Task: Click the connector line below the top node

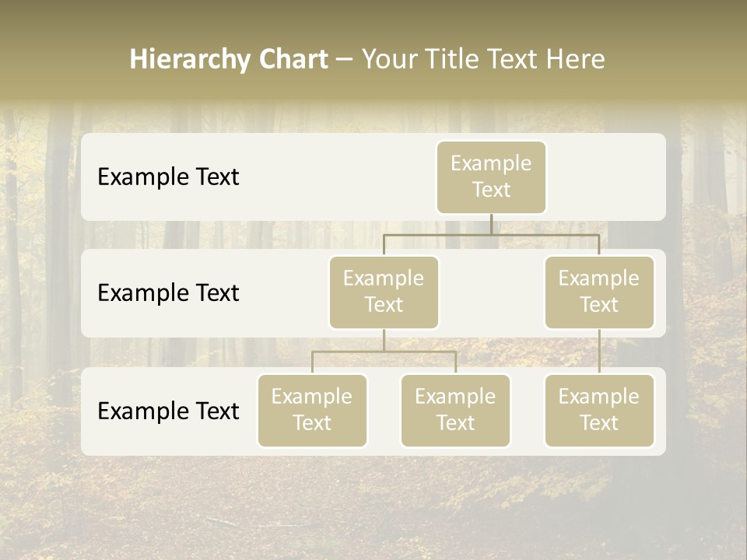Action: click(x=491, y=226)
